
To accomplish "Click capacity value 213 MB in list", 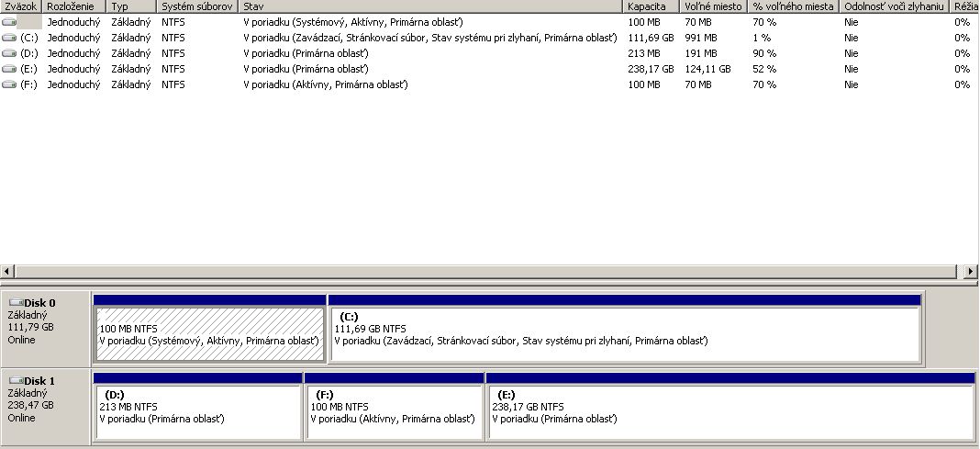I will [644, 53].
